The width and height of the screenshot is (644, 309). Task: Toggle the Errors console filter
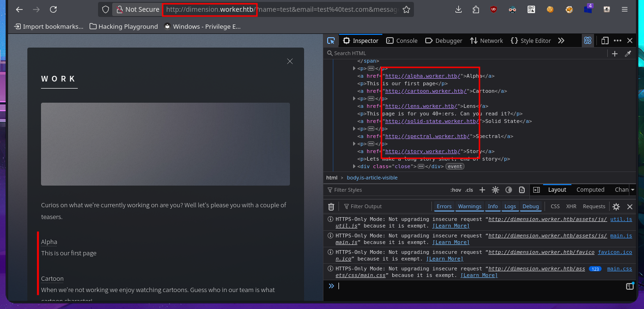tap(444, 206)
